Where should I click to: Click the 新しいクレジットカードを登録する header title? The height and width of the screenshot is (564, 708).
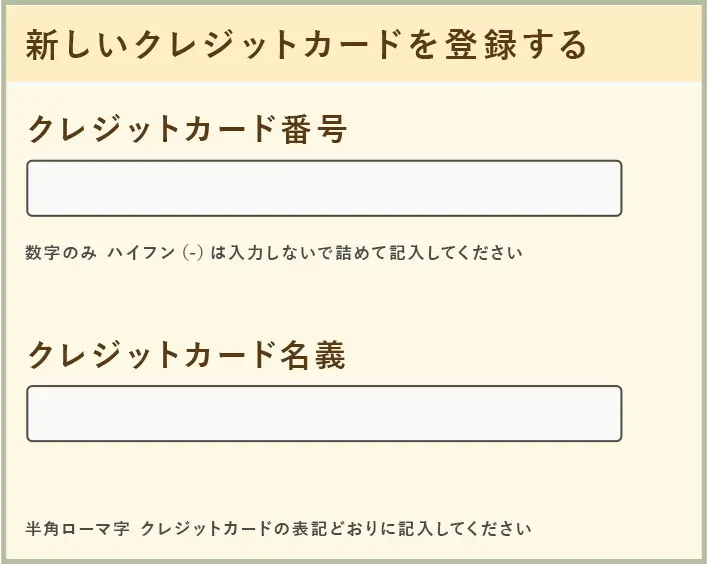tap(305, 46)
